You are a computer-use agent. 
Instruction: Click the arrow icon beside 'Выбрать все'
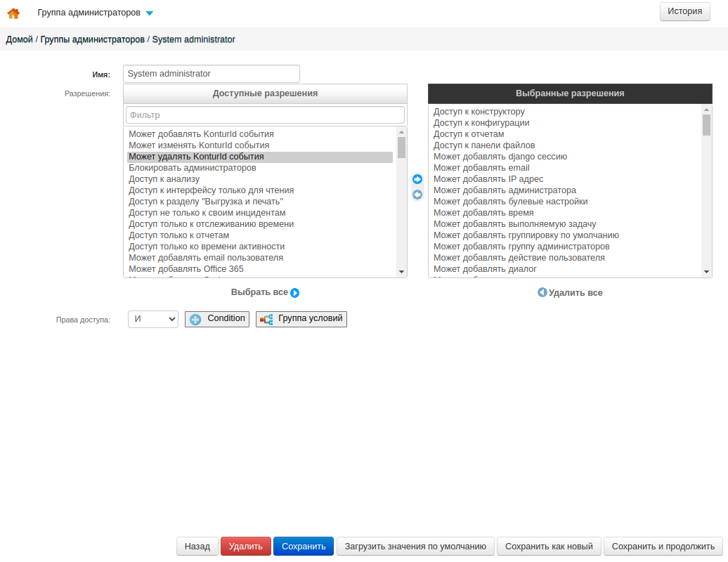(295, 293)
